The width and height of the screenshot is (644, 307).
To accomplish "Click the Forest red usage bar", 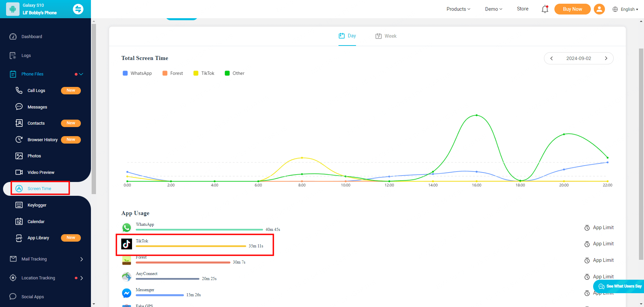I will (x=183, y=262).
